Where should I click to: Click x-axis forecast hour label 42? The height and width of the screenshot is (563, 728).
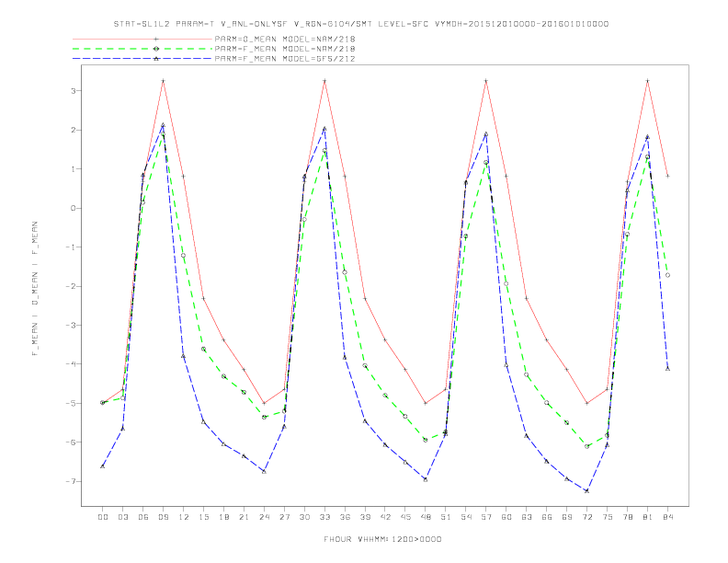[385, 517]
